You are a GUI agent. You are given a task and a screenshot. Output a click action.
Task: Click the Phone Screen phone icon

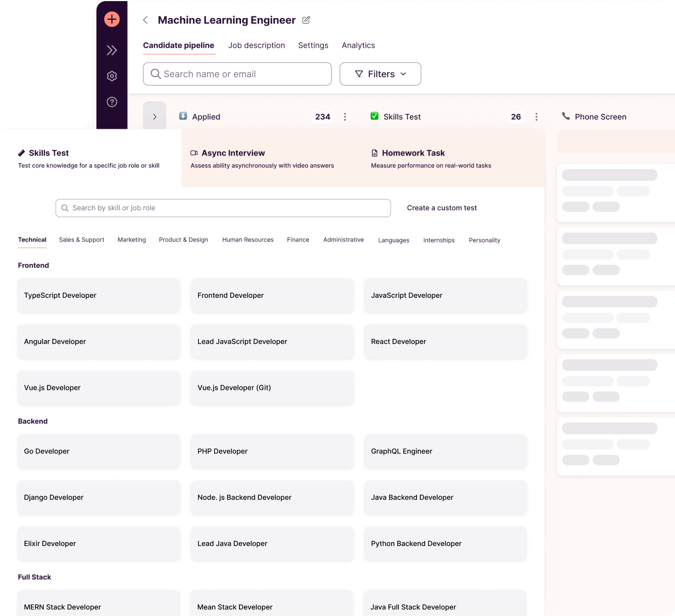[566, 116]
